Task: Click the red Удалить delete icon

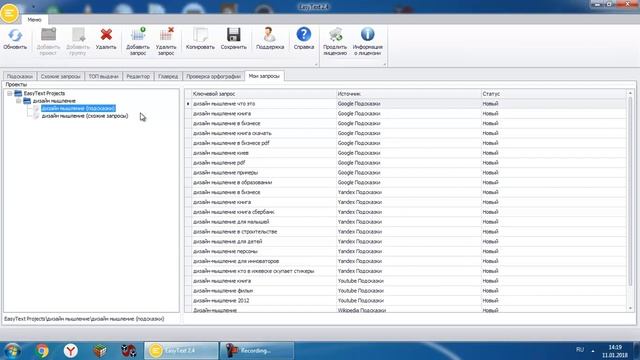Action: tap(106, 35)
